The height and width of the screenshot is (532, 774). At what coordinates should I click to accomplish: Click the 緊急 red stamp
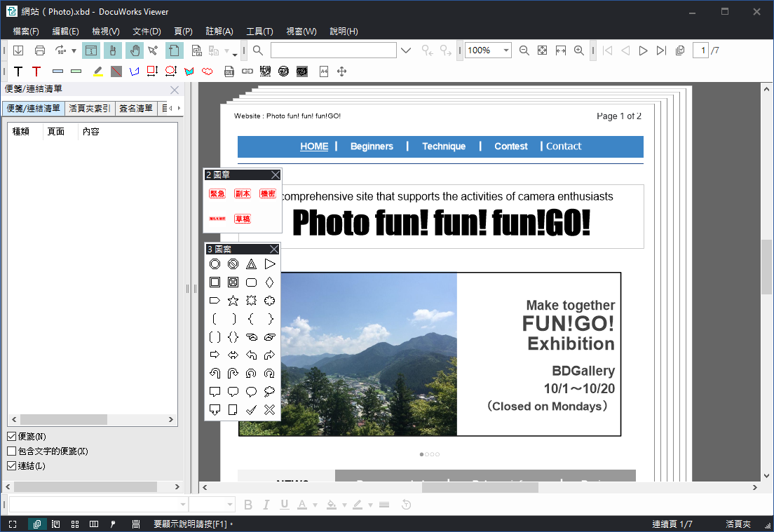point(217,193)
